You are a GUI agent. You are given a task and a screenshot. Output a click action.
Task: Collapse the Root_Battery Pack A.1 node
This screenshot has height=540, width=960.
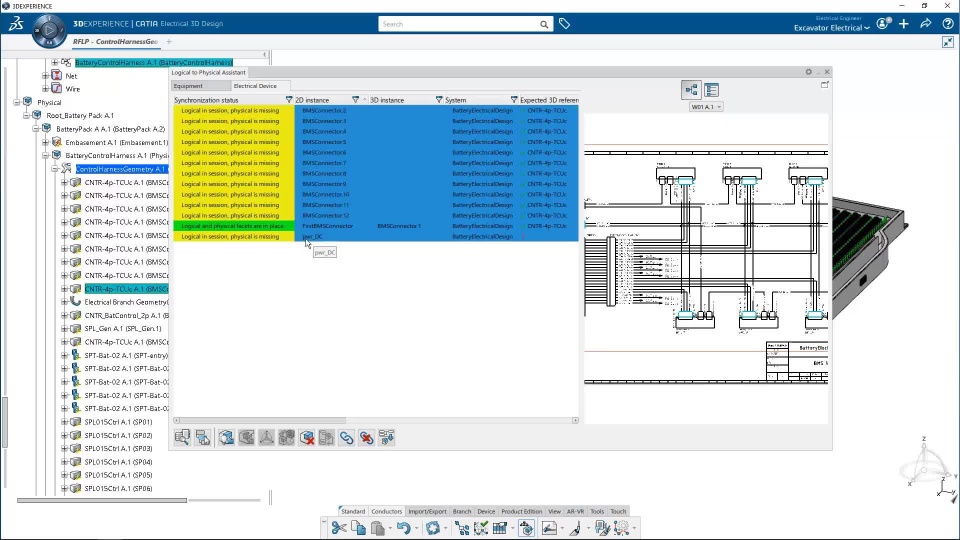(26, 115)
